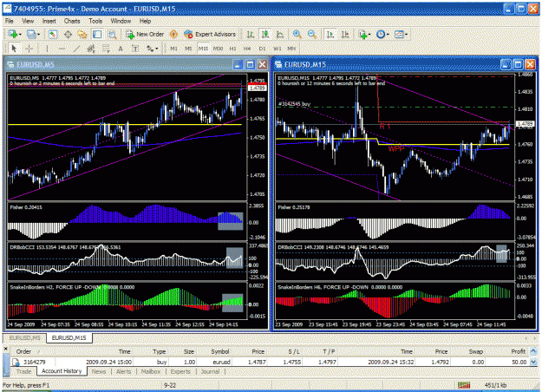Open the File menu

[x=9, y=21]
